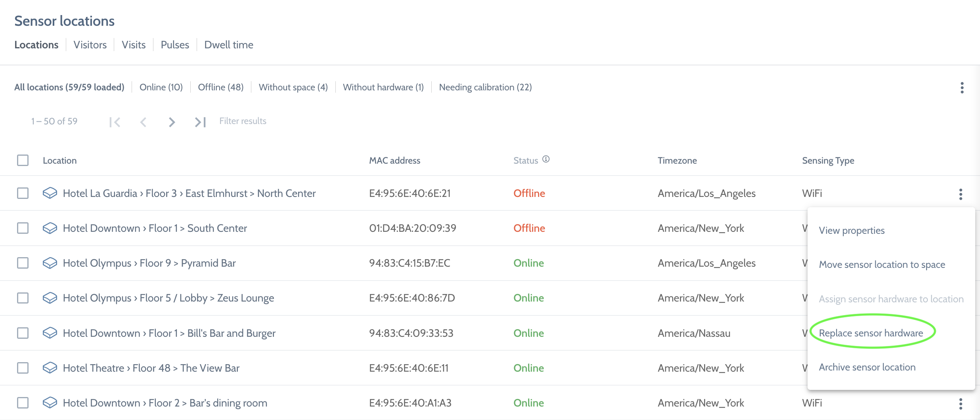
Task: Select checkbox for Hotel La Guardia North Center
Action: [x=23, y=193]
